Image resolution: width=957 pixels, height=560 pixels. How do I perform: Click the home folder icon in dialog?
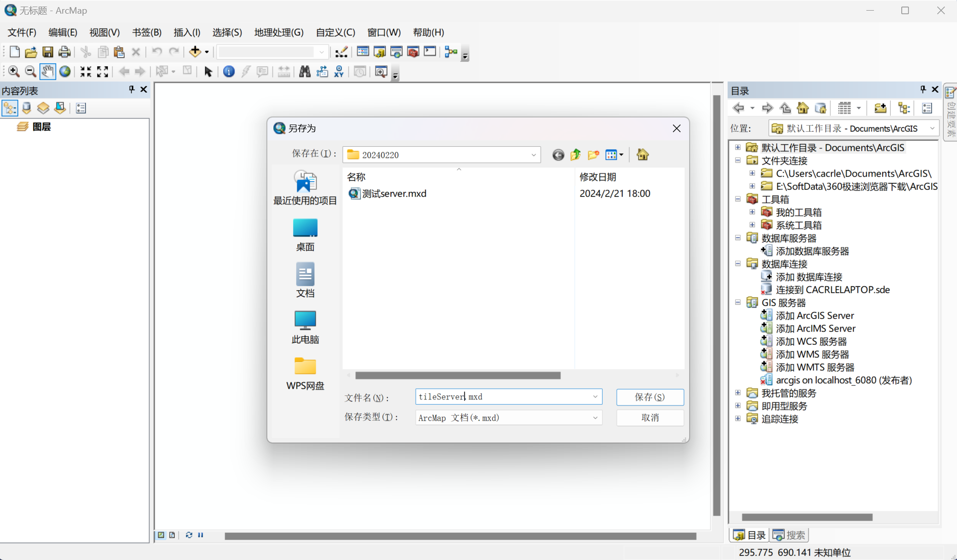pyautogui.click(x=643, y=155)
